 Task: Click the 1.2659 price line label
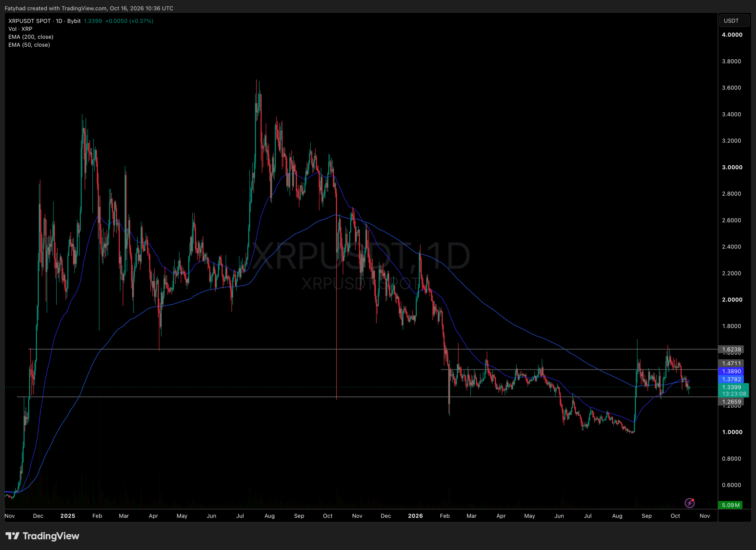click(731, 402)
